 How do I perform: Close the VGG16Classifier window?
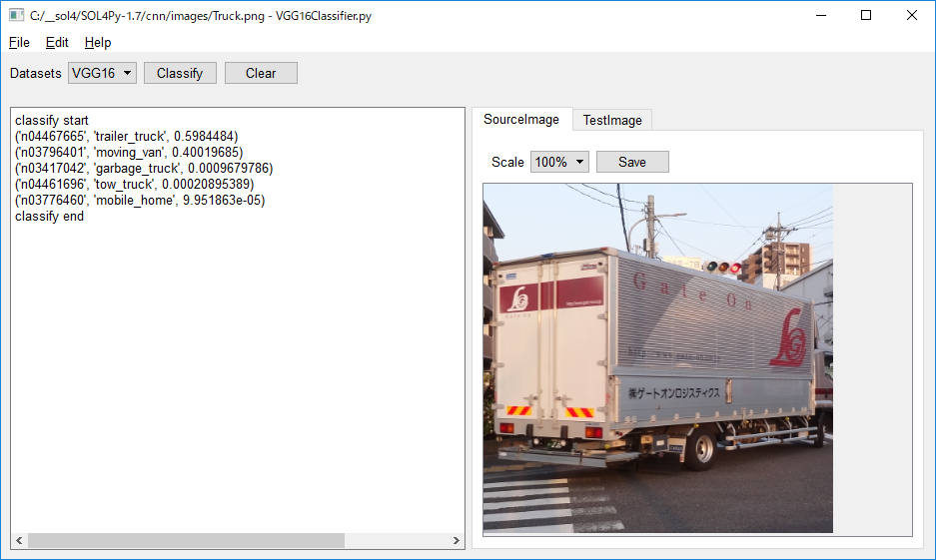[x=911, y=16]
